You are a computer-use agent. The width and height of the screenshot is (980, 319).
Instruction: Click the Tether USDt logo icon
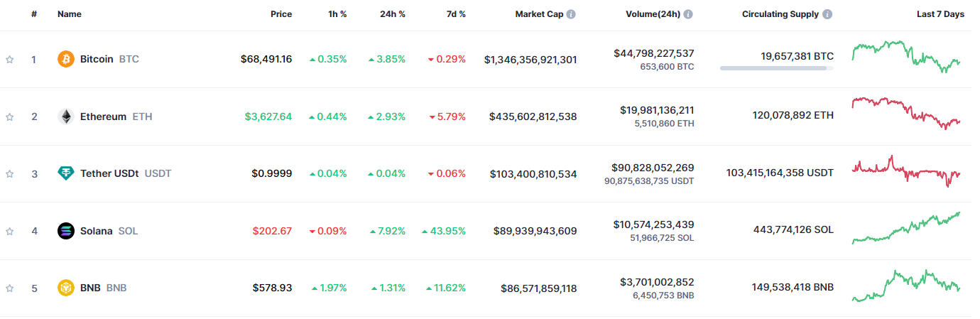tap(66, 173)
